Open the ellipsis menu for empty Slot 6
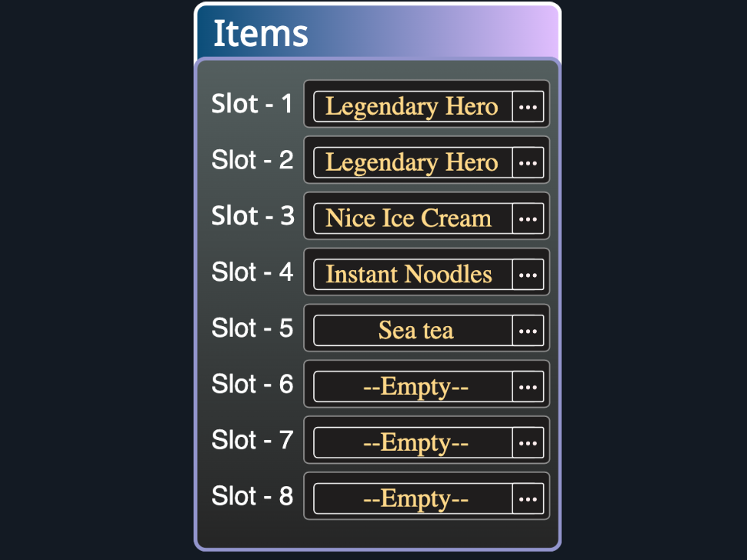Screen dimensions: 747x560 [528, 387]
